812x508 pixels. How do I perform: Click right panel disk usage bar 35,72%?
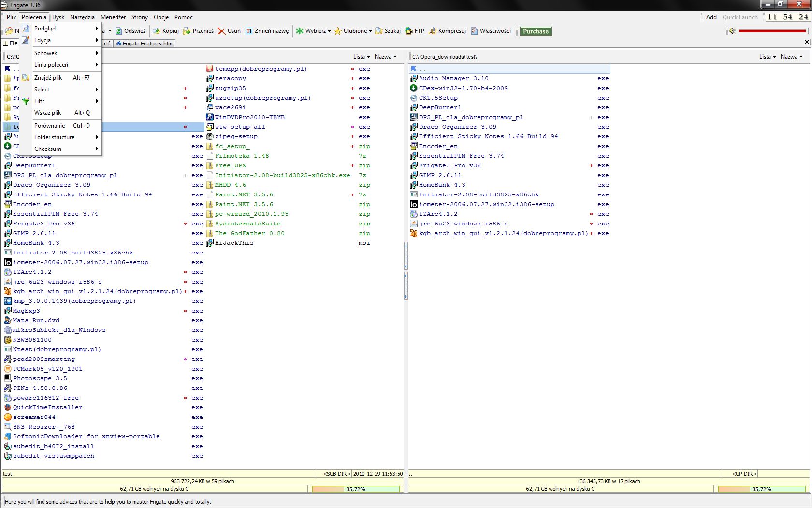pos(762,489)
